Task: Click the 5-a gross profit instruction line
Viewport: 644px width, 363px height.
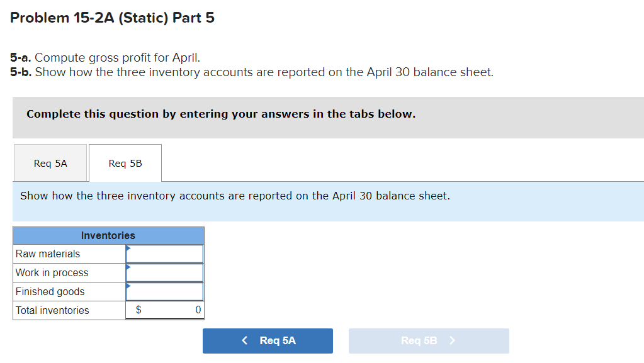Action: pyautogui.click(x=105, y=57)
